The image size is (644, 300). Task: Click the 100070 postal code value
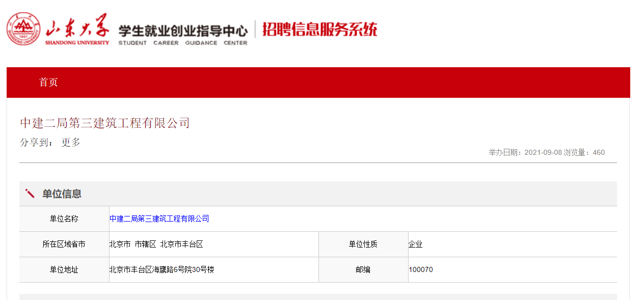coord(421,269)
